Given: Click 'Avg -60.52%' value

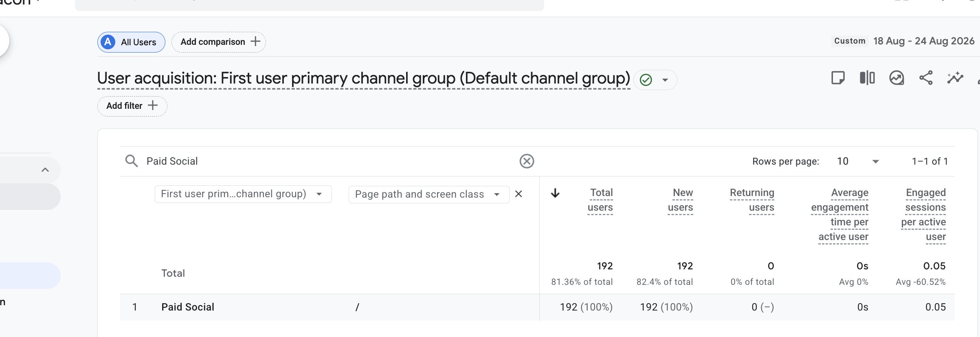Looking at the screenshot, I should point(921,282).
